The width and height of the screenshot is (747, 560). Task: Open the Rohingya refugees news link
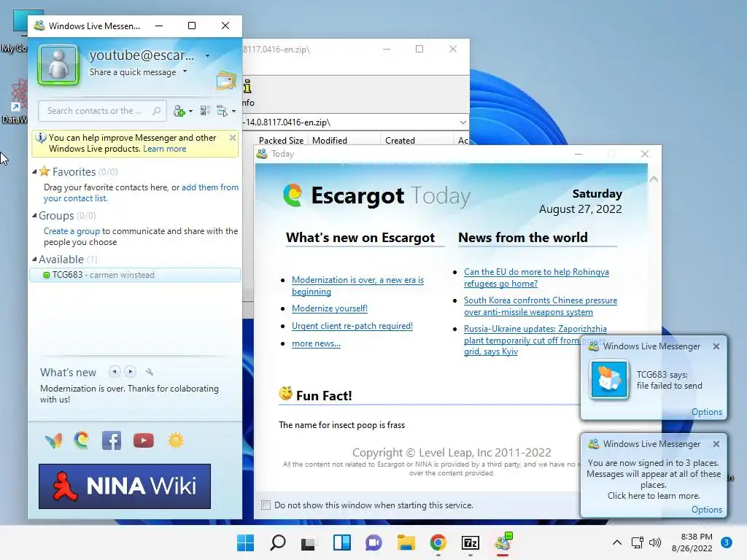pos(536,278)
